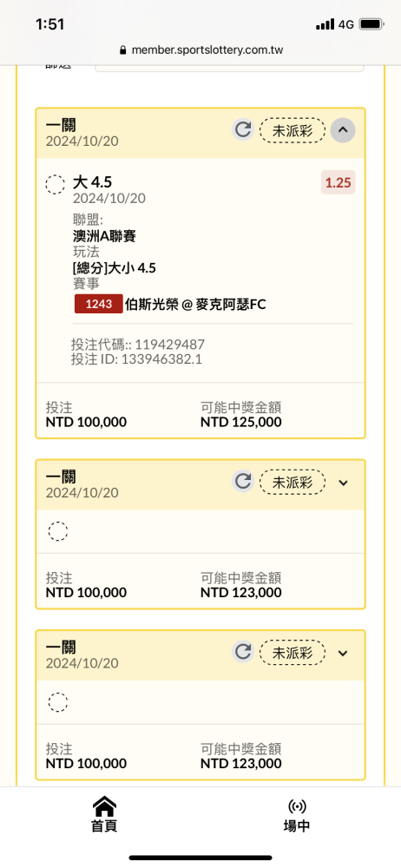Toggle the dashed circle in the third bet card
The image size is (401, 868).
point(58,702)
